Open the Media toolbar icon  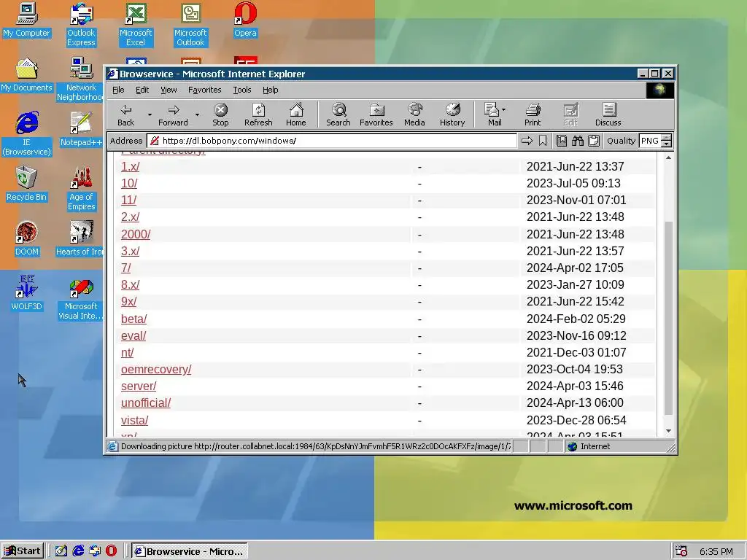[x=414, y=114]
